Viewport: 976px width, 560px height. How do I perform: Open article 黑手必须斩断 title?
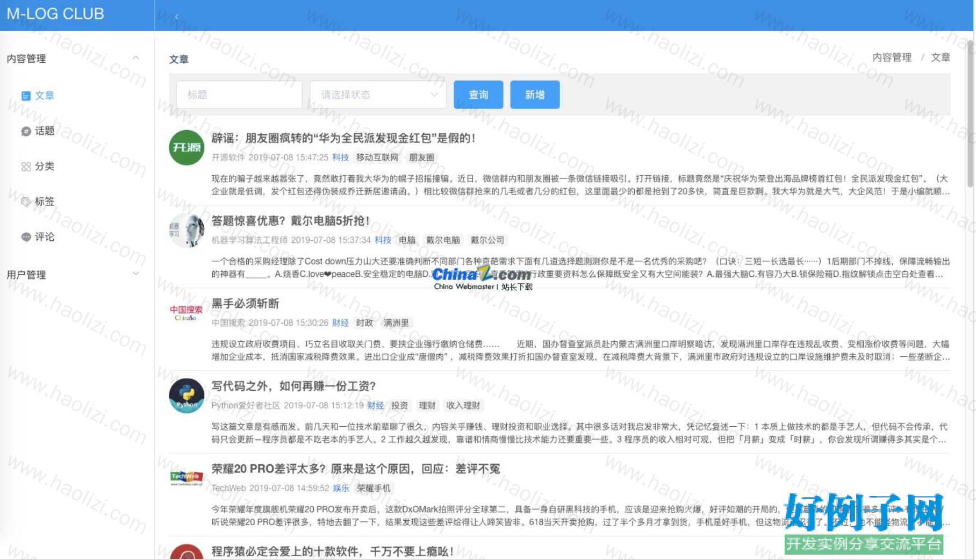245,304
